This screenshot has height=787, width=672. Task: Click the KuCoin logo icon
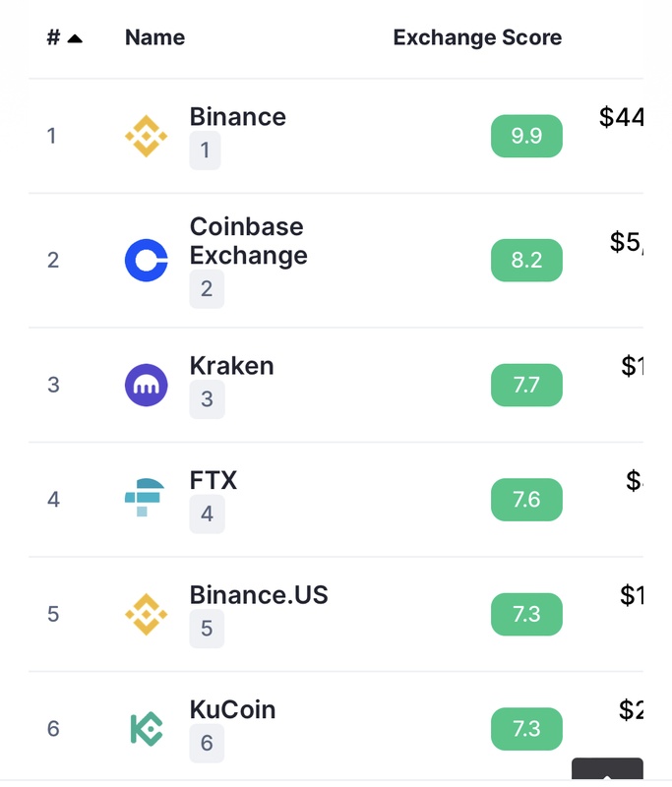(x=147, y=728)
